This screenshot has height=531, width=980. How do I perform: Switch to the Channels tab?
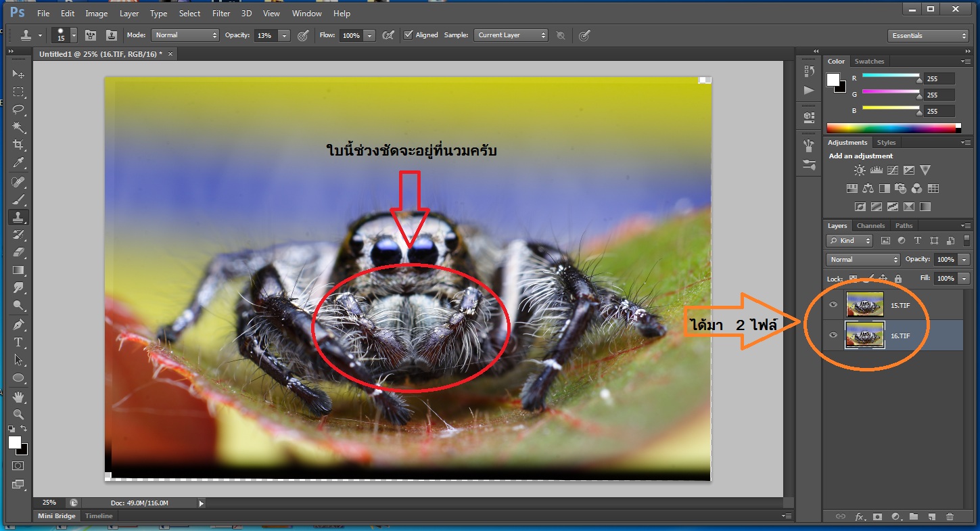(870, 226)
